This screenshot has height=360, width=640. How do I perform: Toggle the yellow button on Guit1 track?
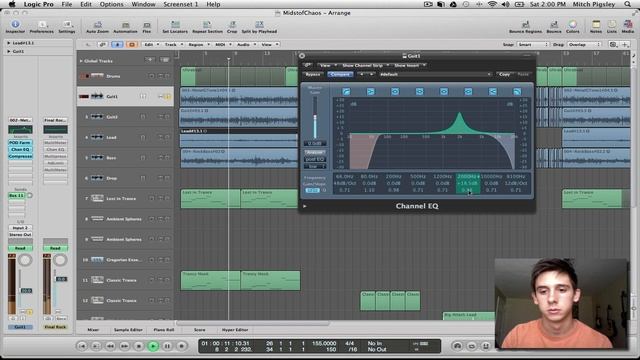[168, 97]
